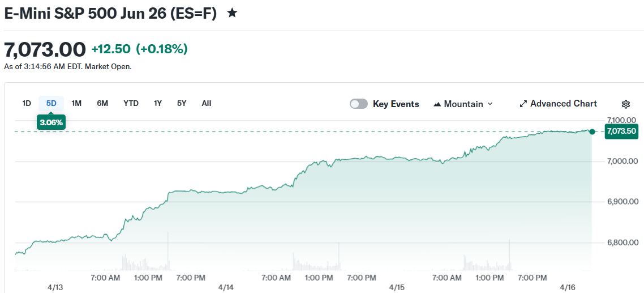Select the 5D time range
This screenshot has width=644, height=293.
(x=51, y=103)
